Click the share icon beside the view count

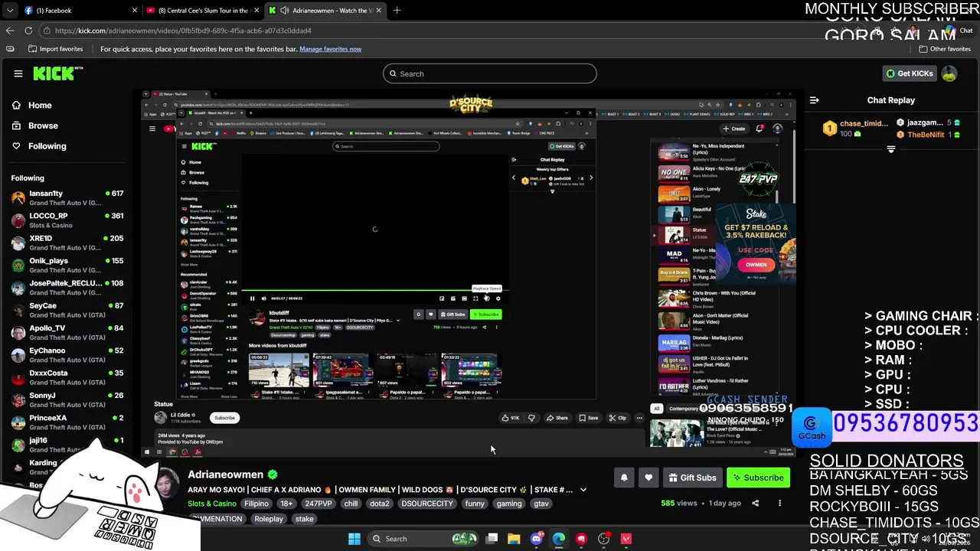coord(755,503)
